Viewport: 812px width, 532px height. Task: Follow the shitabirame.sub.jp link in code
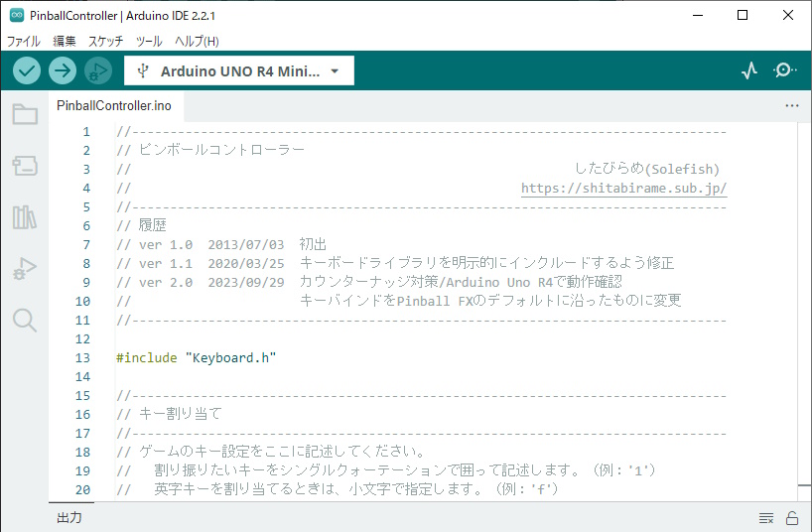[623, 188]
